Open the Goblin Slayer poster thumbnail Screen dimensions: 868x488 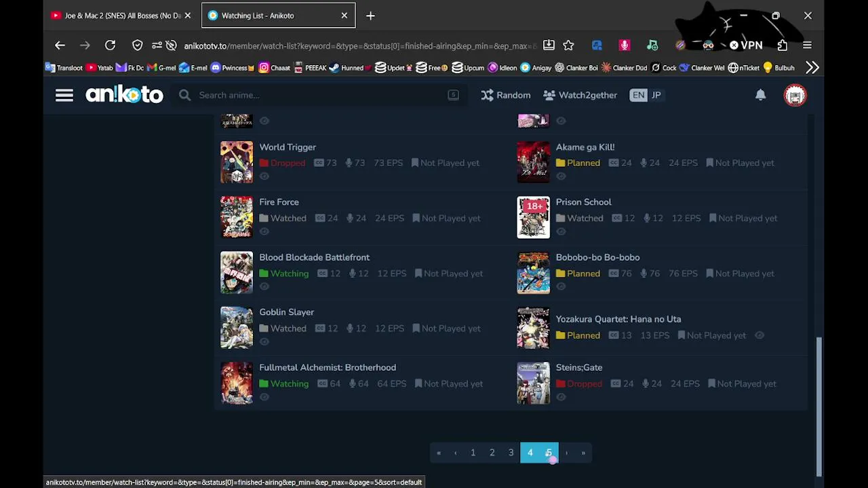(x=237, y=327)
